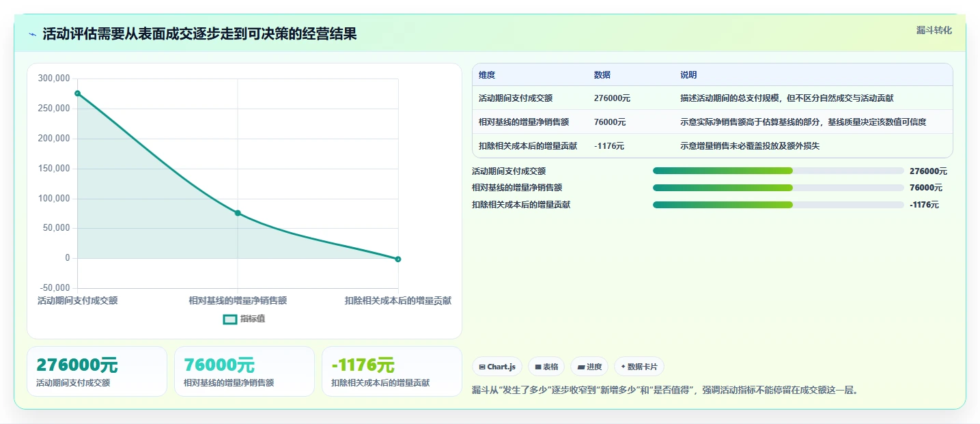The height and width of the screenshot is (424, 980).
Task: Click the 维度 column header
Action: click(x=487, y=75)
